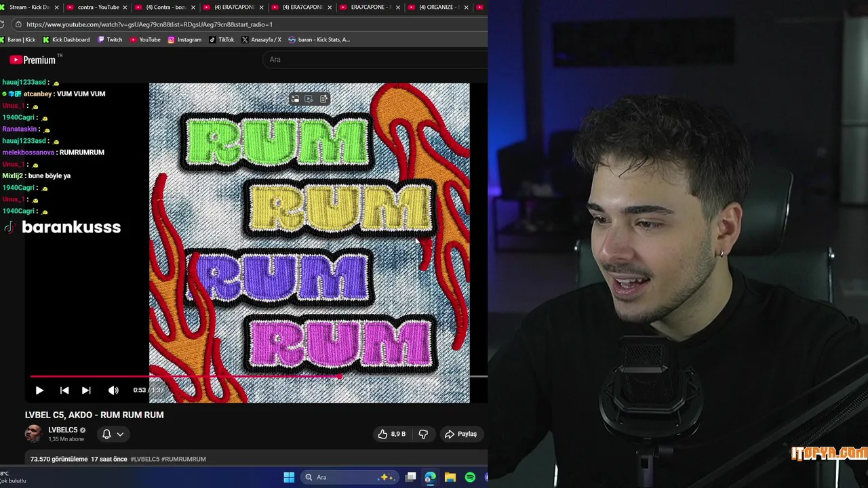This screenshot has height=488, width=868.
Task: Click the taskbar Ara search box
Action: coord(349,477)
